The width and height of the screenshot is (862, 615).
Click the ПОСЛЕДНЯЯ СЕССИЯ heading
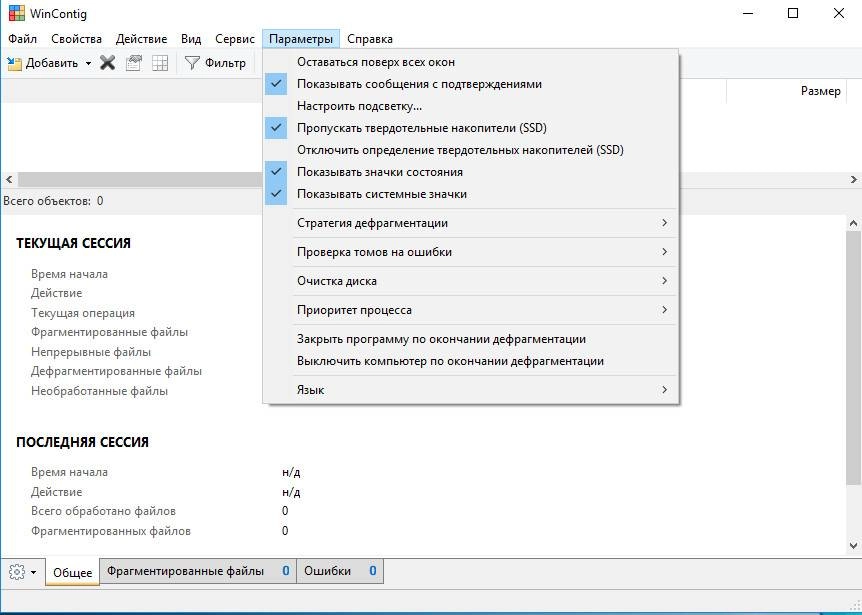pos(82,442)
